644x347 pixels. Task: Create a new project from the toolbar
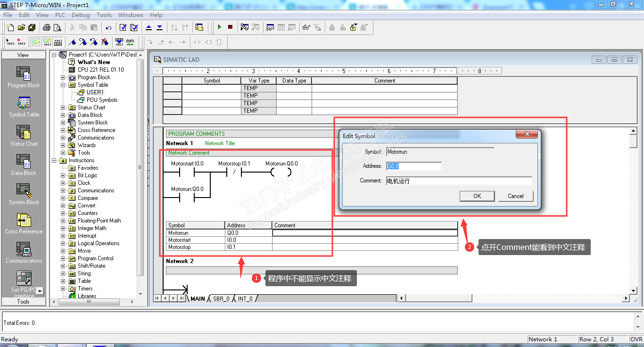click(10, 27)
